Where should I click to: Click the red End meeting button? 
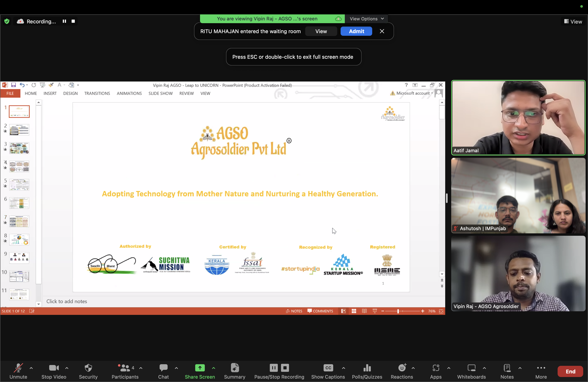570,371
